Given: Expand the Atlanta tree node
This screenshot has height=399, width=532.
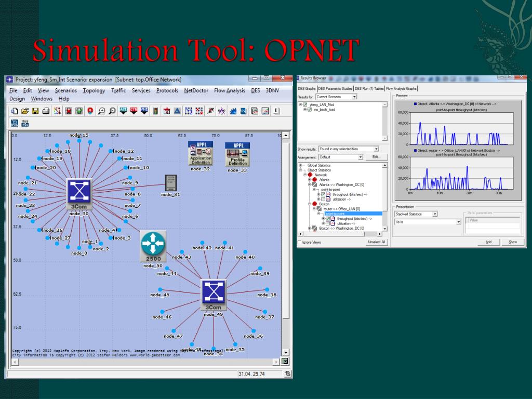Looking at the screenshot, I should 310,180.
